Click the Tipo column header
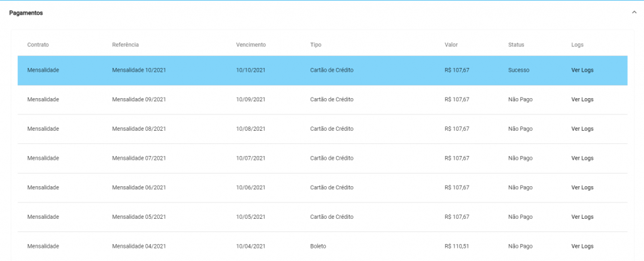The width and height of the screenshot is (644, 261). click(x=316, y=45)
